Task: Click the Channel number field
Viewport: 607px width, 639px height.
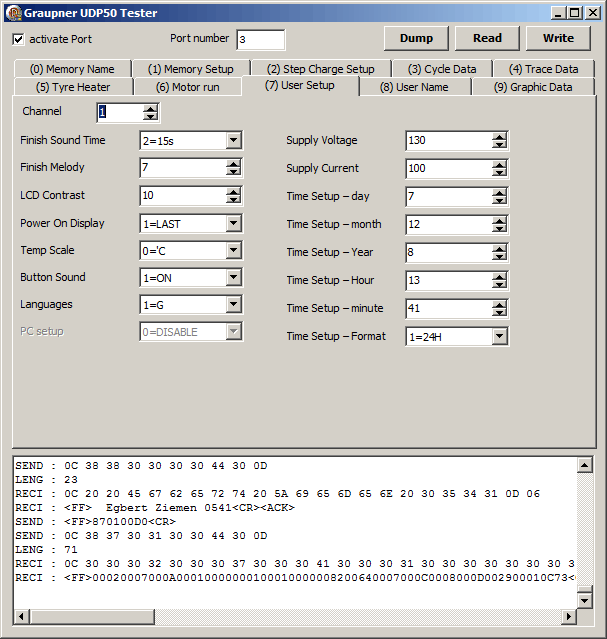Action: 120,112
